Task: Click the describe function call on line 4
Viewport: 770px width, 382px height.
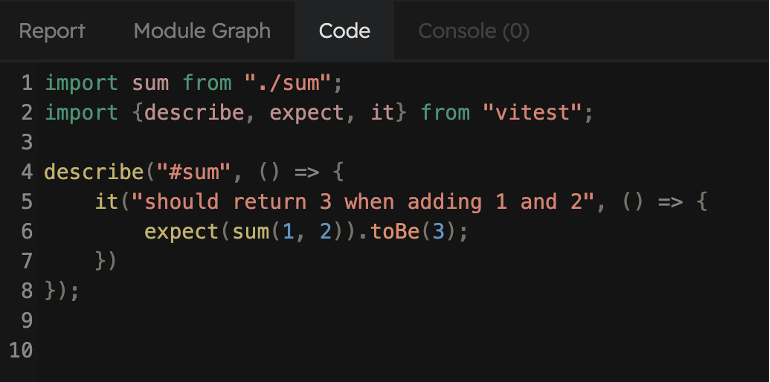Action: click(x=94, y=172)
